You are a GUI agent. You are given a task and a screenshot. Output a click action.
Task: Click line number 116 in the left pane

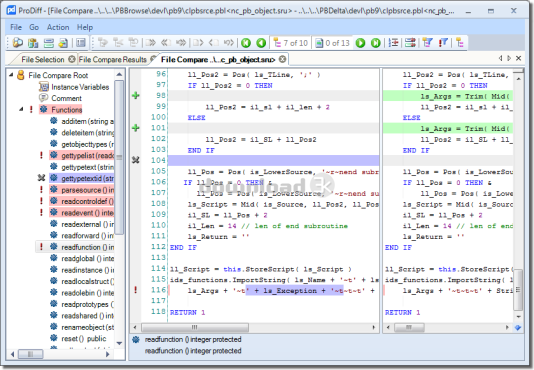[158, 290]
